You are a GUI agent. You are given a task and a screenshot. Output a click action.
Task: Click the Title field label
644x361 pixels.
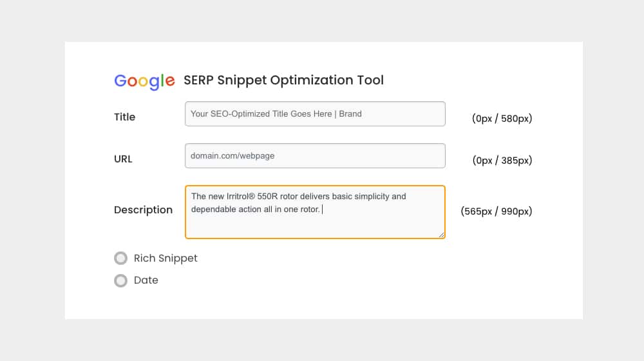(124, 117)
